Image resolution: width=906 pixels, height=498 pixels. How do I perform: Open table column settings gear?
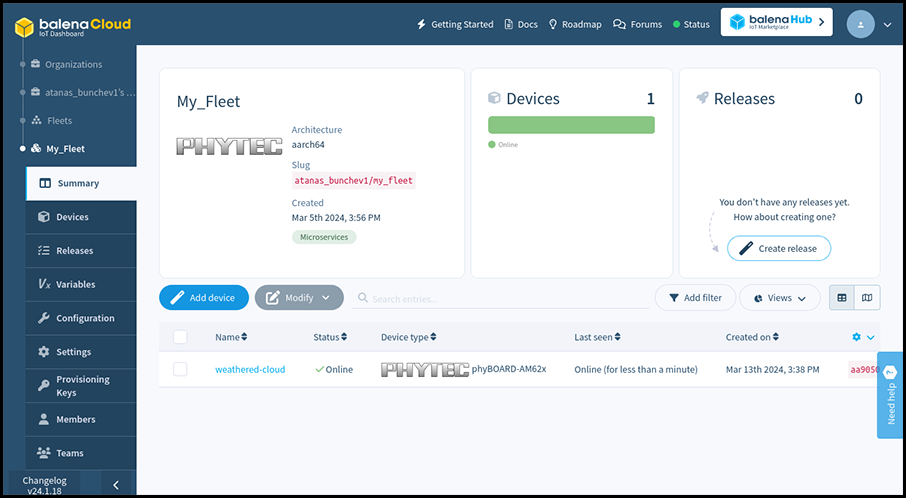point(863,337)
